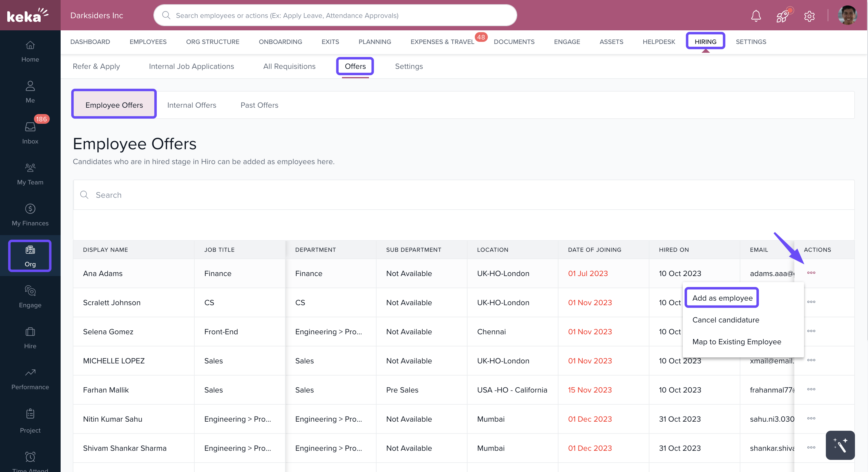Select Add as employee option

click(722, 298)
